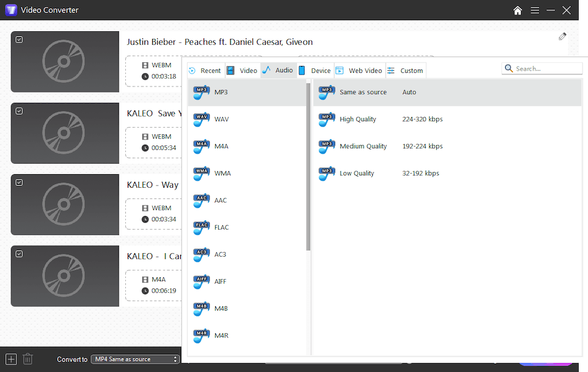The image size is (588, 372).
Task: Select the Medium Quality 192-224 kbps preset
Action: pyautogui.click(x=447, y=147)
